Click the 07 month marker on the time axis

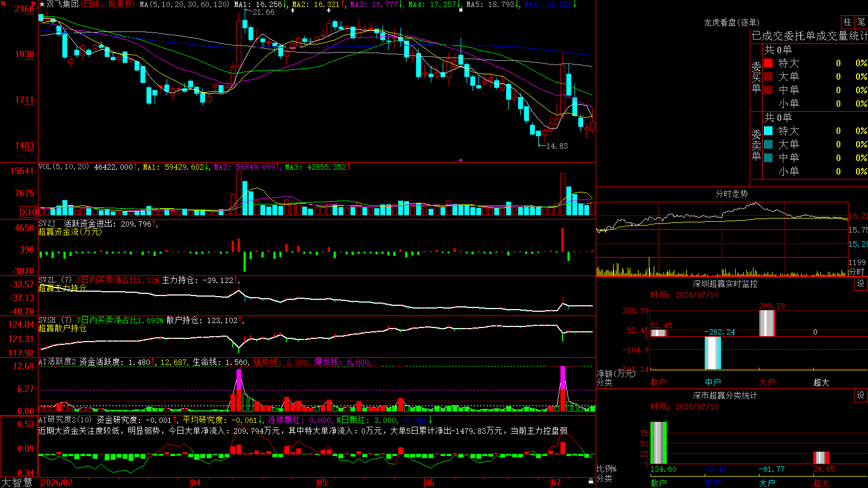(556, 483)
